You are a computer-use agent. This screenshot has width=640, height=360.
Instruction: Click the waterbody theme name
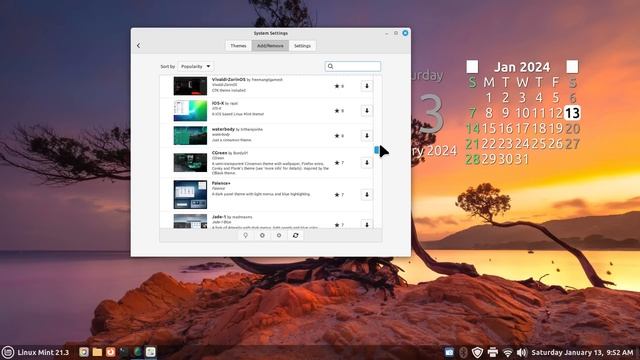pos(223,129)
